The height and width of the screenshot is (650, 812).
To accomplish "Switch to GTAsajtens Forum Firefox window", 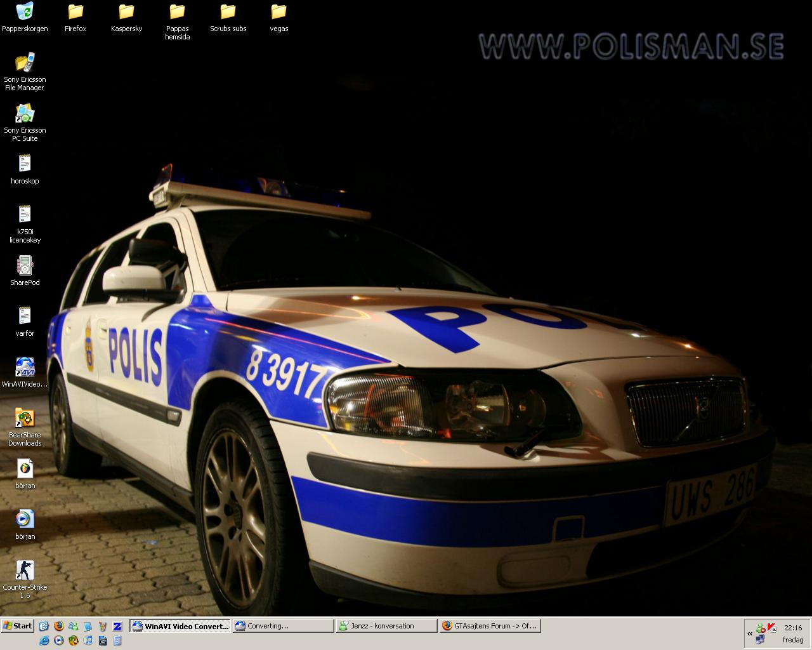I will [x=489, y=626].
